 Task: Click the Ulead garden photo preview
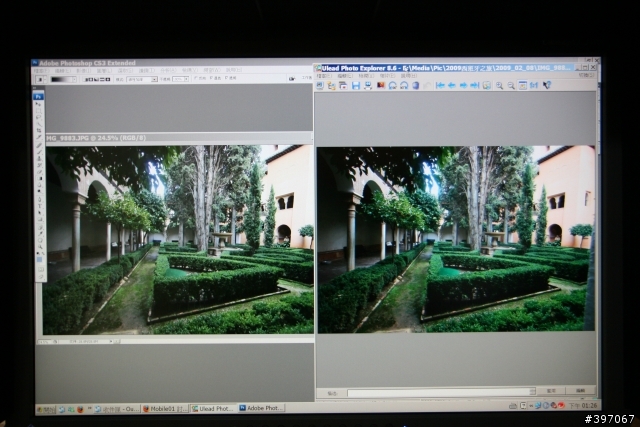(x=456, y=239)
